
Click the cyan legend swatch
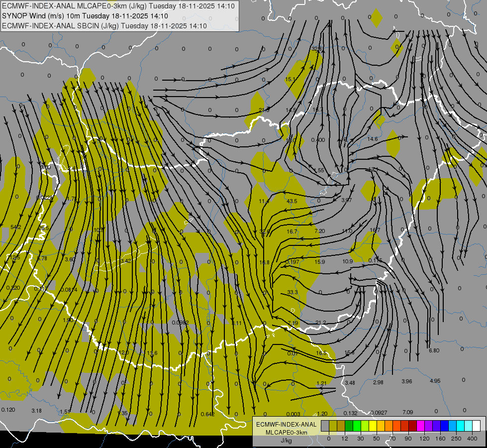[x=461, y=426]
